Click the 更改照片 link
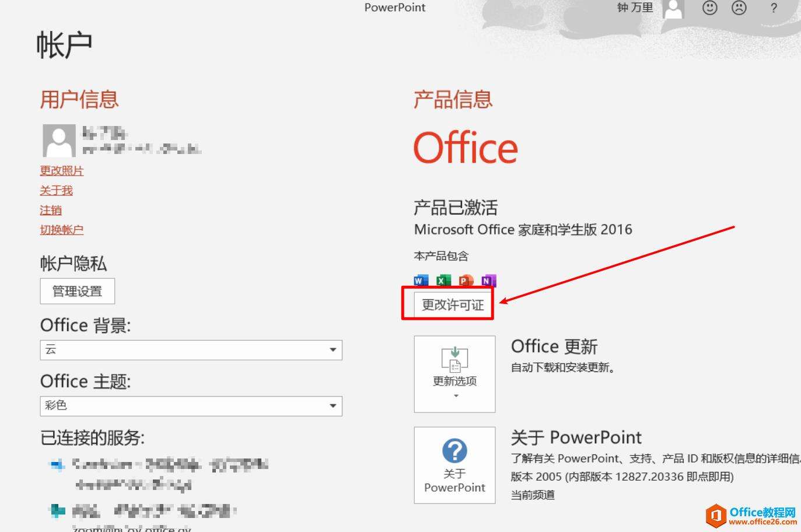The width and height of the screenshot is (801, 532). tap(62, 171)
